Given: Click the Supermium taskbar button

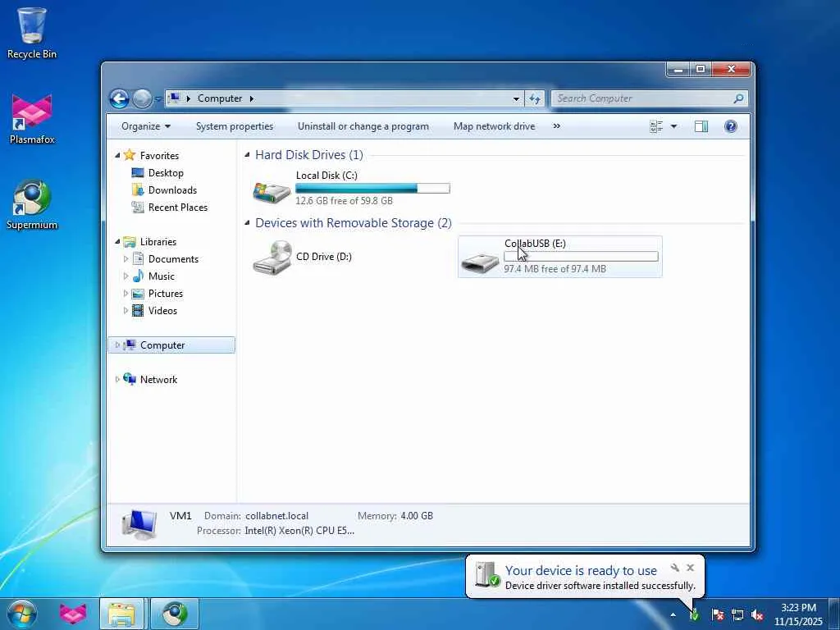Looking at the screenshot, I should click(x=175, y=614).
